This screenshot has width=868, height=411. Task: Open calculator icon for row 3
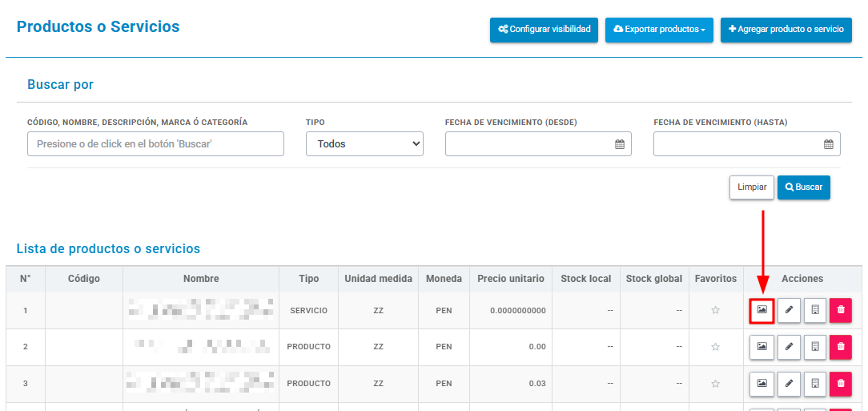pos(815,383)
